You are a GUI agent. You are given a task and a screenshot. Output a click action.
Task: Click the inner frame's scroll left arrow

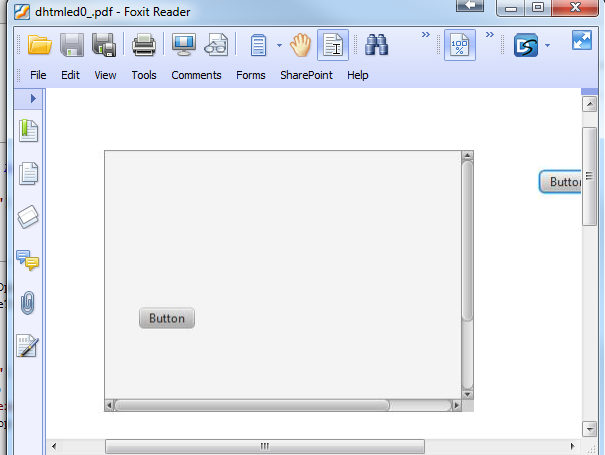109,406
